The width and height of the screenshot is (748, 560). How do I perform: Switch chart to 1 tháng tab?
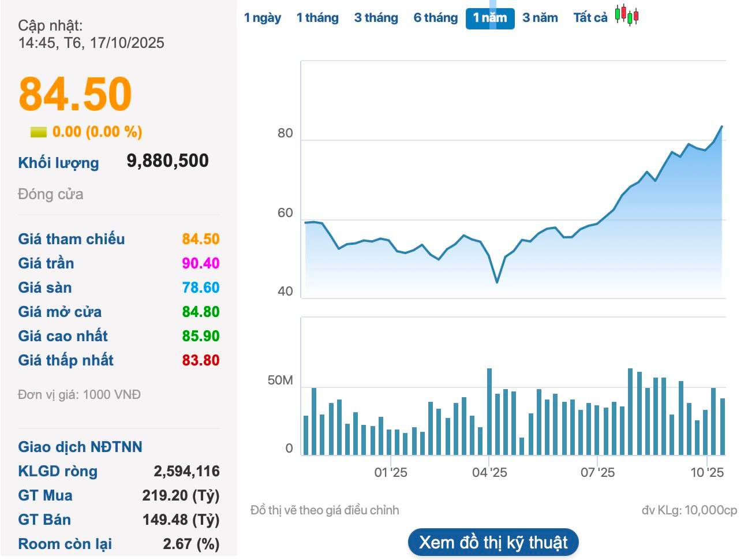click(x=317, y=17)
